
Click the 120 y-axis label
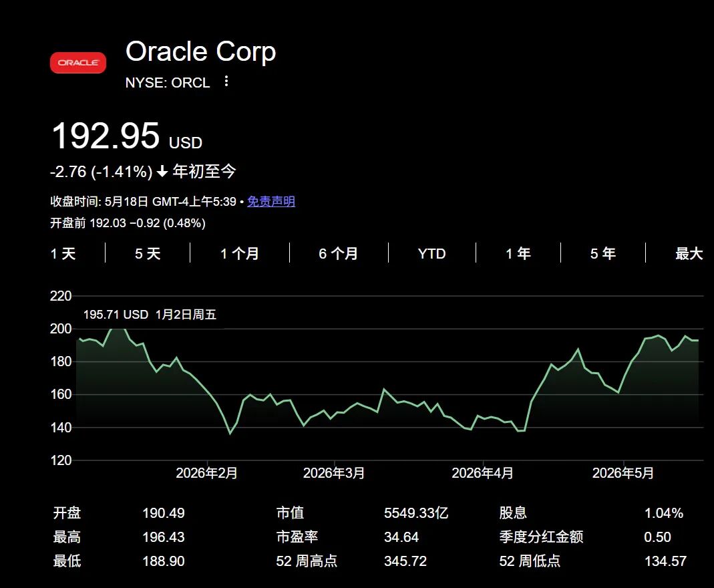[61, 460]
